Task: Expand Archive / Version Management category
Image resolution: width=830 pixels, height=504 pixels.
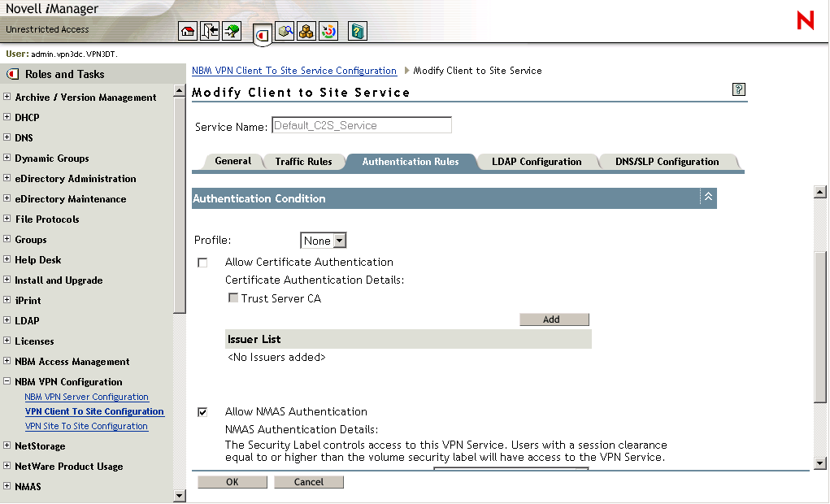Action: click(x=7, y=97)
